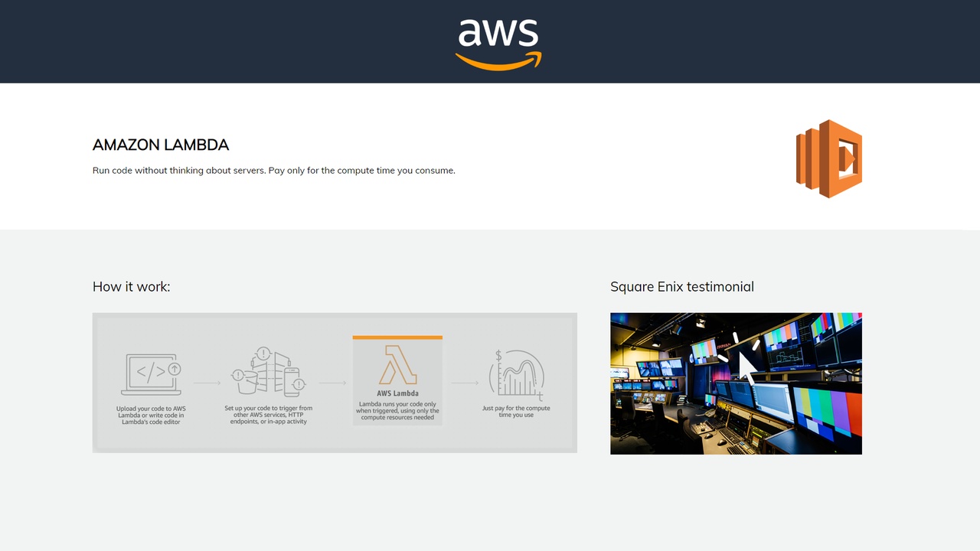
Task: Click 'Just pay for the compute time' caption
Action: pos(516,411)
